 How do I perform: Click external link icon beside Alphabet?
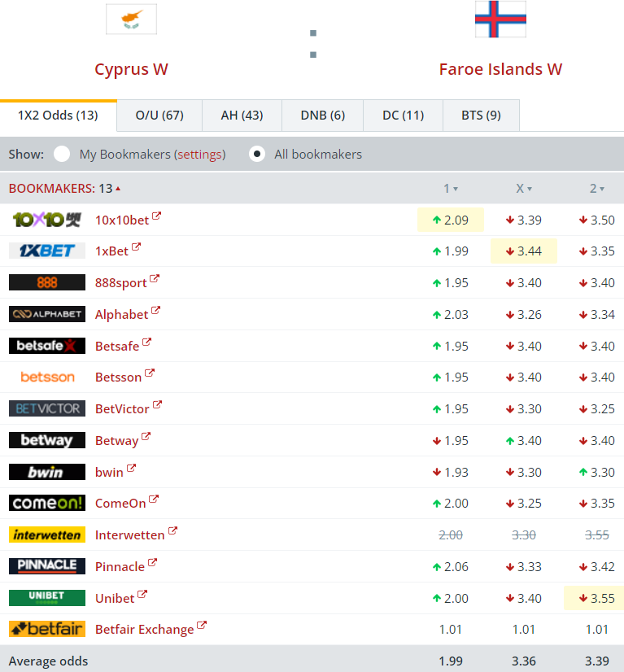(x=155, y=310)
